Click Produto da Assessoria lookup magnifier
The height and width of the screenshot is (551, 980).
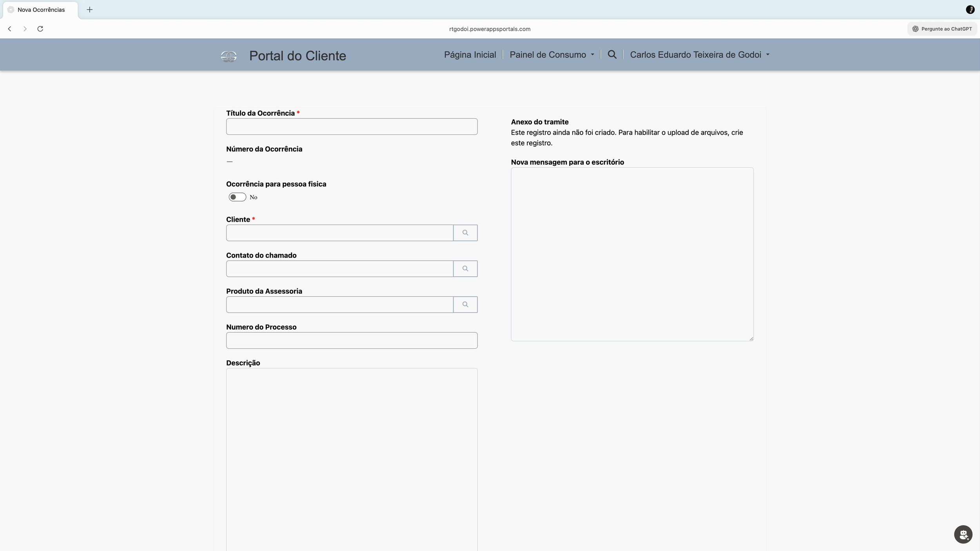pos(465,304)
